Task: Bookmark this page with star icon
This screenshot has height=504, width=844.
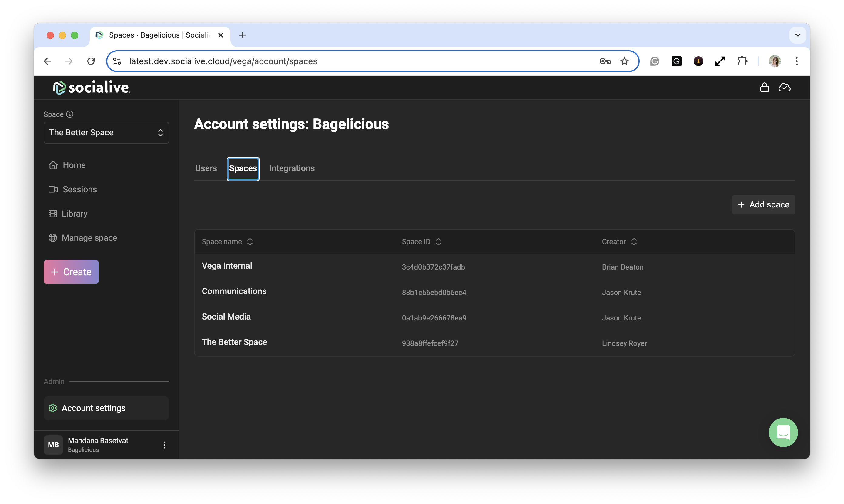Action: tap(624, 61)
